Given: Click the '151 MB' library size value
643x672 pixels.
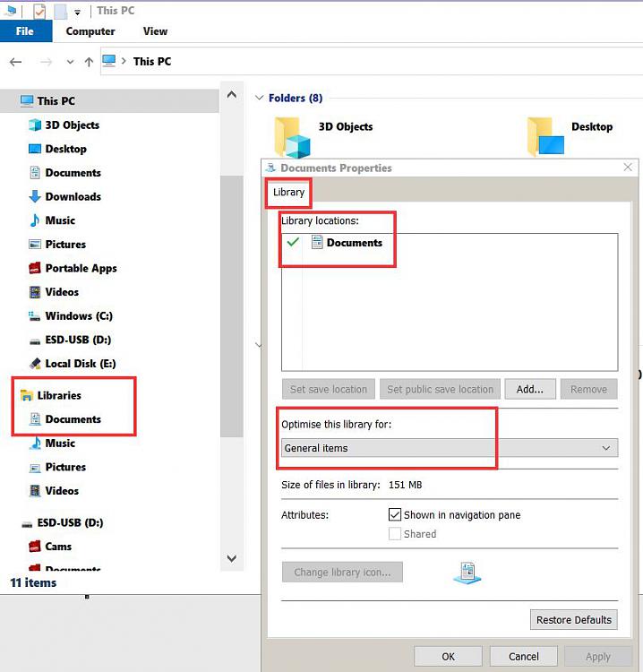Looking at the screenshot, I should click(x=405, y=485).
